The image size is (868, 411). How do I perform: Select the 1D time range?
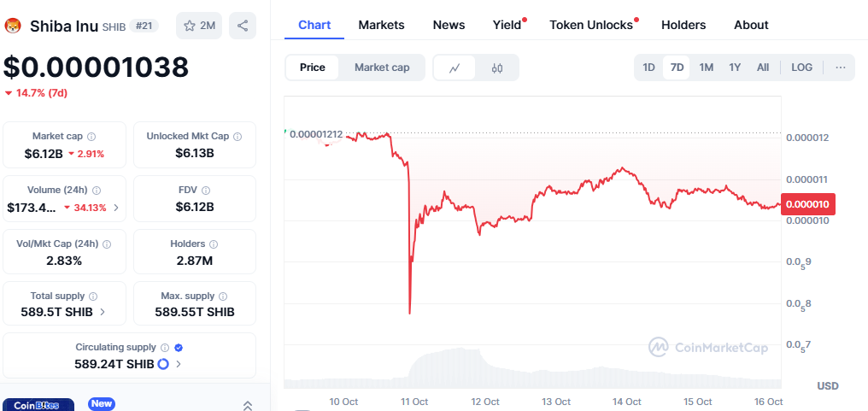click(x=649, y=68)
